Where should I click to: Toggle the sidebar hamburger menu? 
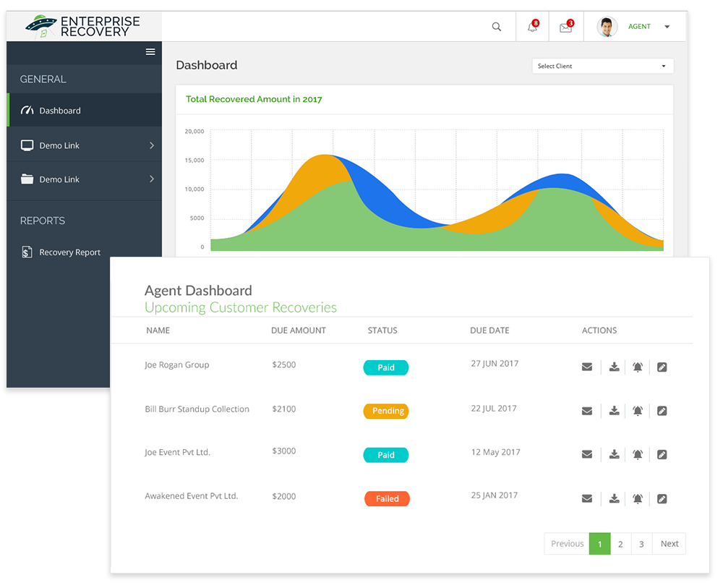point(150,51)
